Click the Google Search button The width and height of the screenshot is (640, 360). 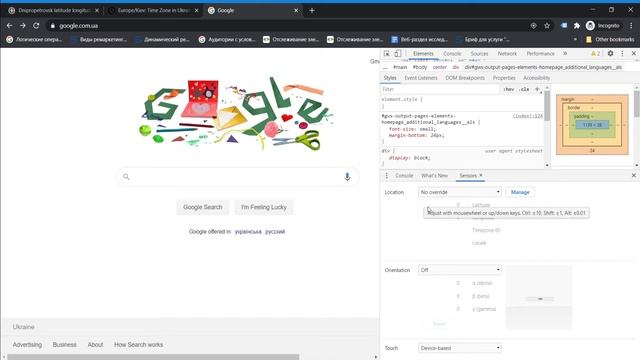point(202,207)
